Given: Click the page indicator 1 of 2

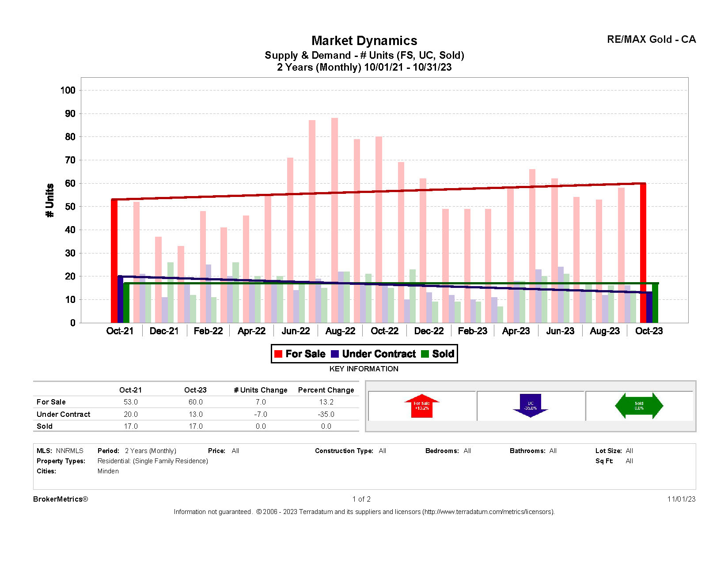Looking at the screenshot, I should tap(361, 499).
